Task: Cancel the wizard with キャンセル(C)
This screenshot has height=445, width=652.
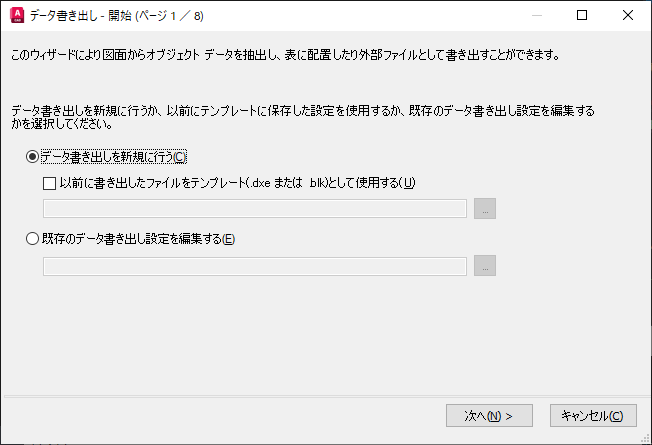Action: click(593, 415)
